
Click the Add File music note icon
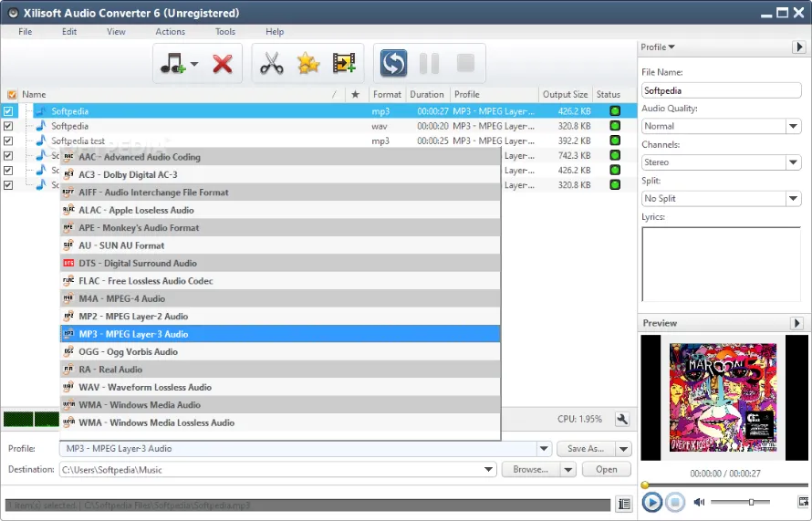(171, 64)
